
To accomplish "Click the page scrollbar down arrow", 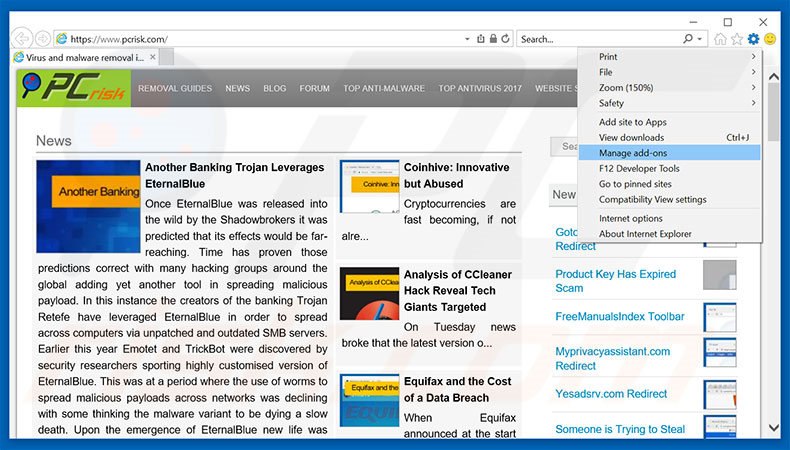I will click(x=774, y=428).
